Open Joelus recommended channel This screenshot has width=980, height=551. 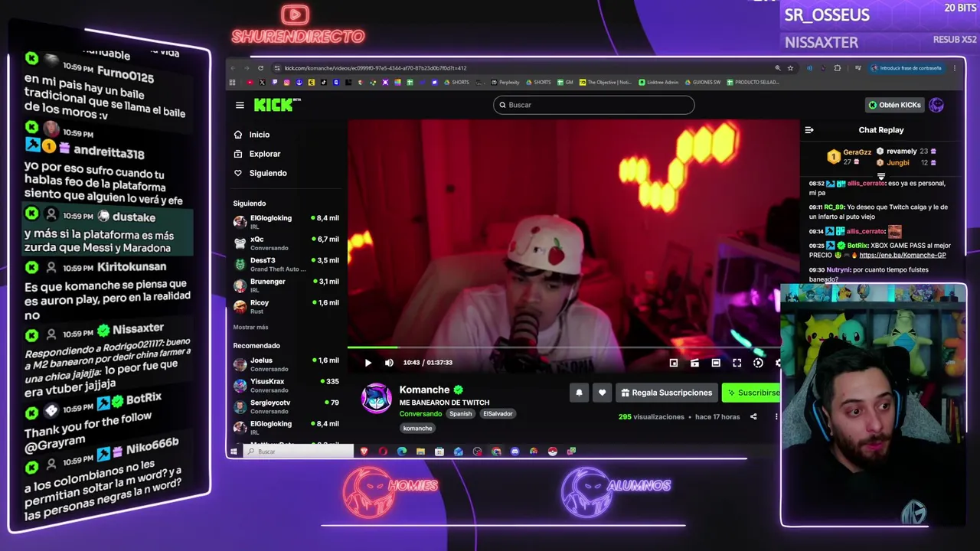click(x=286, y=364)
